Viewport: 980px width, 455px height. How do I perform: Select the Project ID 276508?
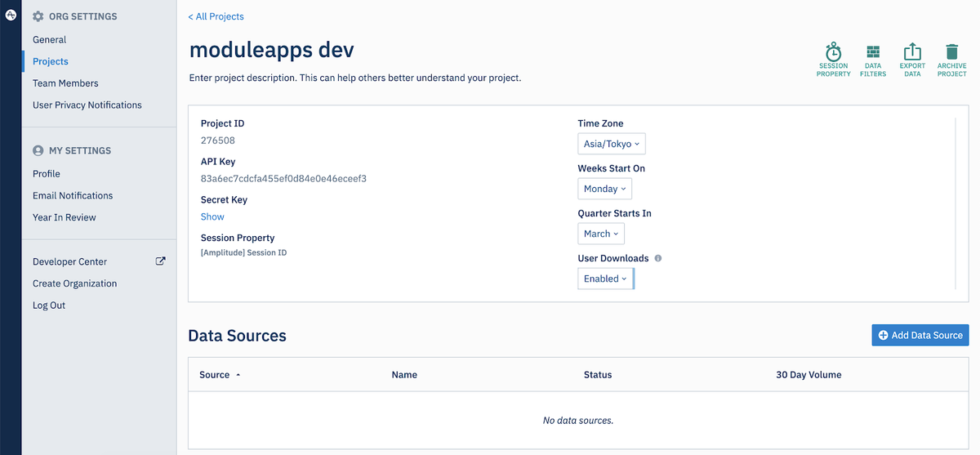[x=217, y=141]
